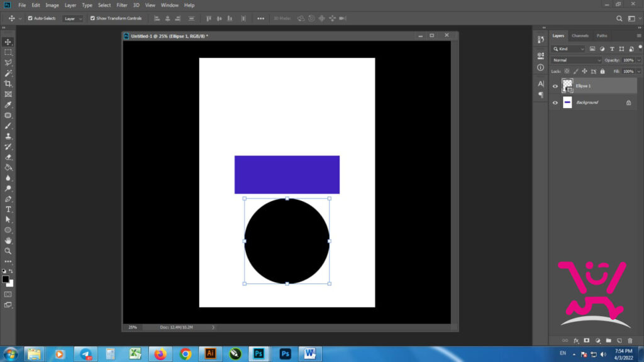Select the Brush tool

click(x=8, y=126)
